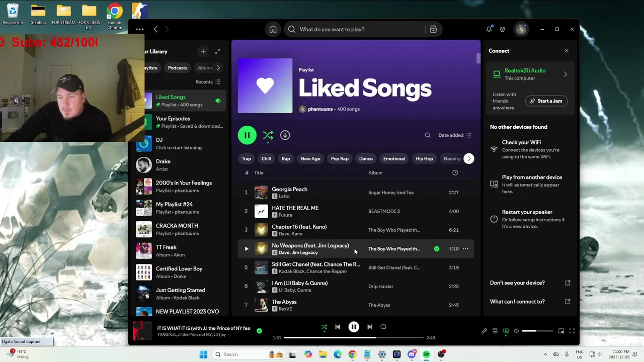This screenshot has width=644, height=362.
Task: Open the Date added sort dropdown
Action: tap(455, 135)
